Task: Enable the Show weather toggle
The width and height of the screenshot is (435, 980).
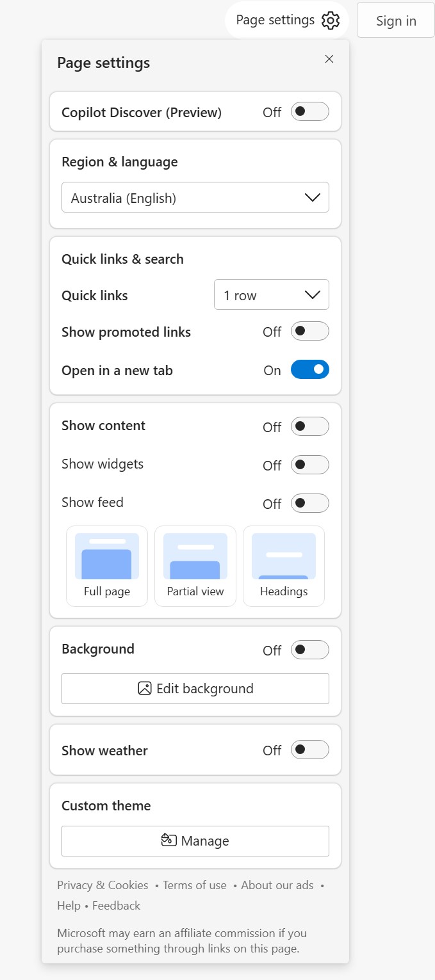Action: pyautogui.click(x=310, y=750)
